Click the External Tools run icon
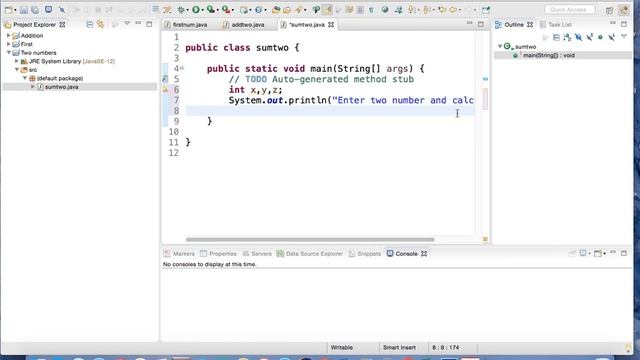This screenshot has height=360, width=640. click(226, 9)
